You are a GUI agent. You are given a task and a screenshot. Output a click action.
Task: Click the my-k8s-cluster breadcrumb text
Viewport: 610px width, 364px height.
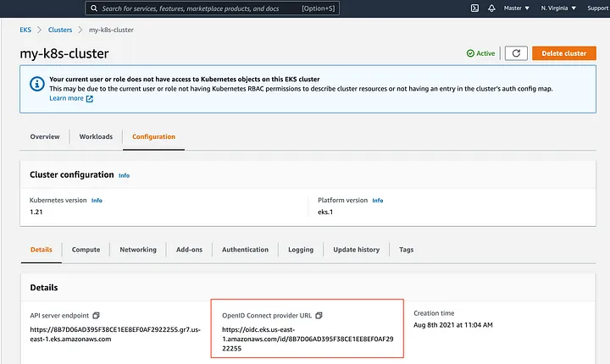[x=111, y=30]
